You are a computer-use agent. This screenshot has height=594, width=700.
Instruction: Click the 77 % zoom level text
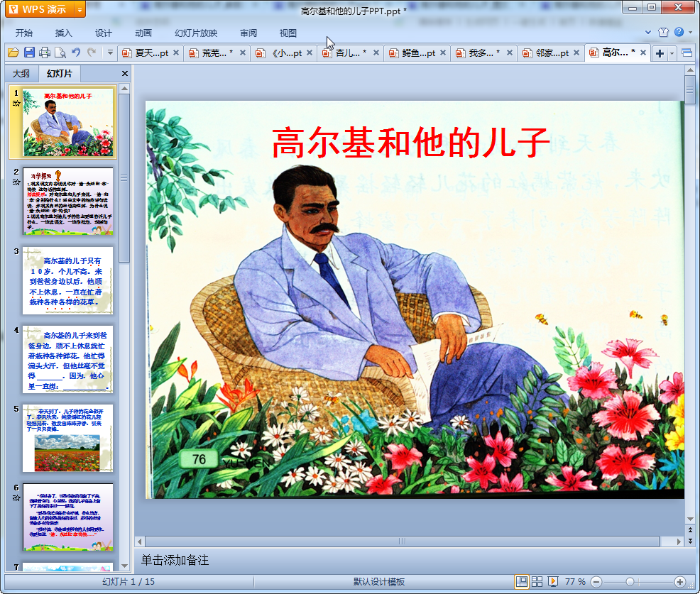575,581
